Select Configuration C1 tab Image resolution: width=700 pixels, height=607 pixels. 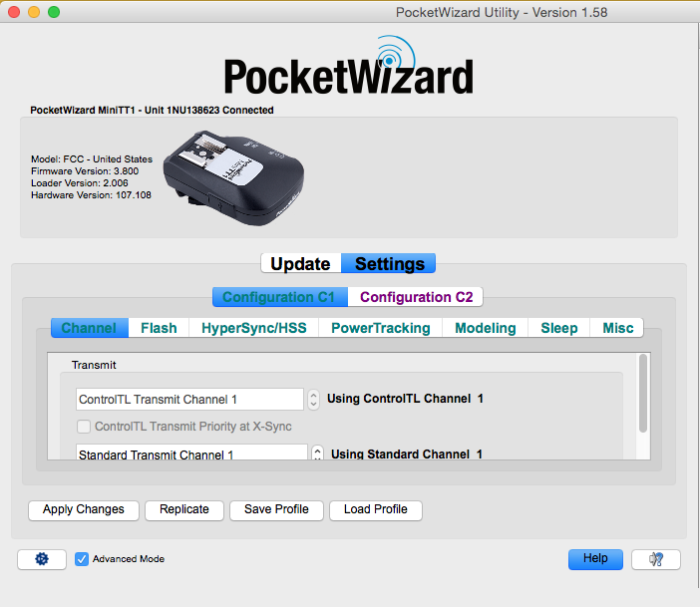(x=280, y=297)
